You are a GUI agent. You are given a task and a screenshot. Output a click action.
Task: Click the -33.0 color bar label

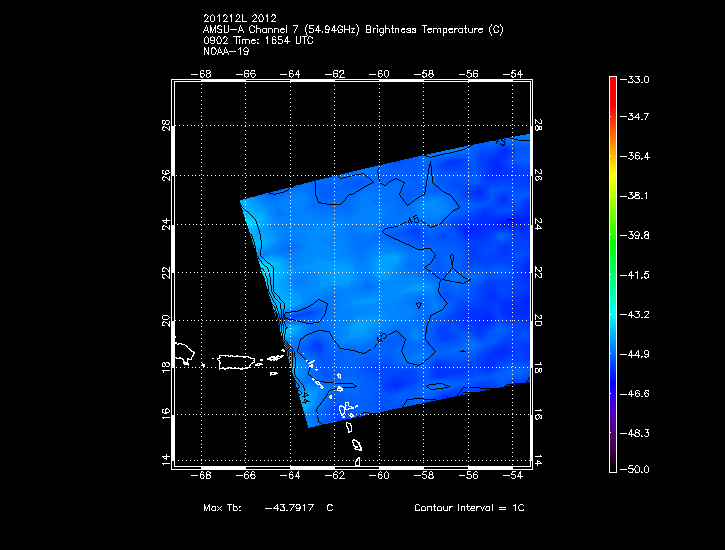pos(634,80)
